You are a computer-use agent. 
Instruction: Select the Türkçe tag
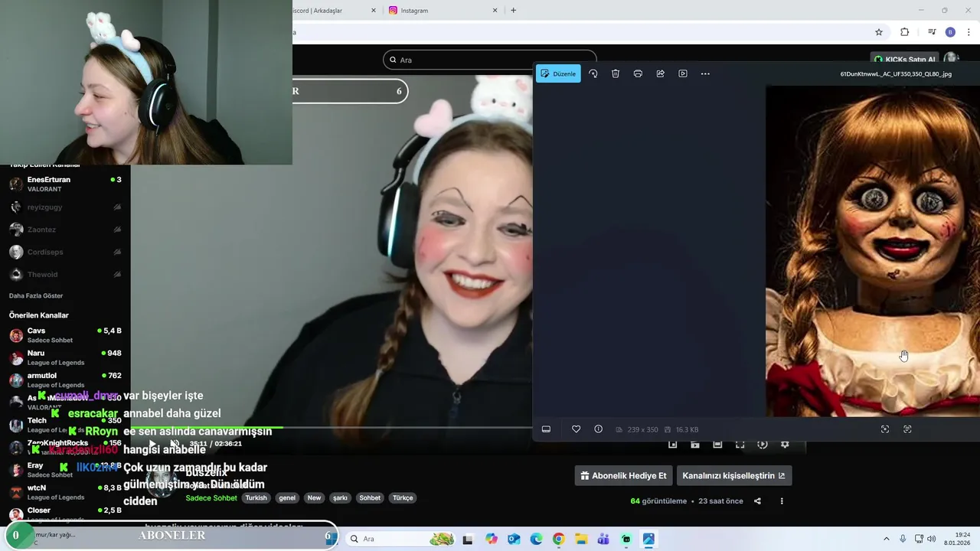pyautogui.click(x=403, y=497)
